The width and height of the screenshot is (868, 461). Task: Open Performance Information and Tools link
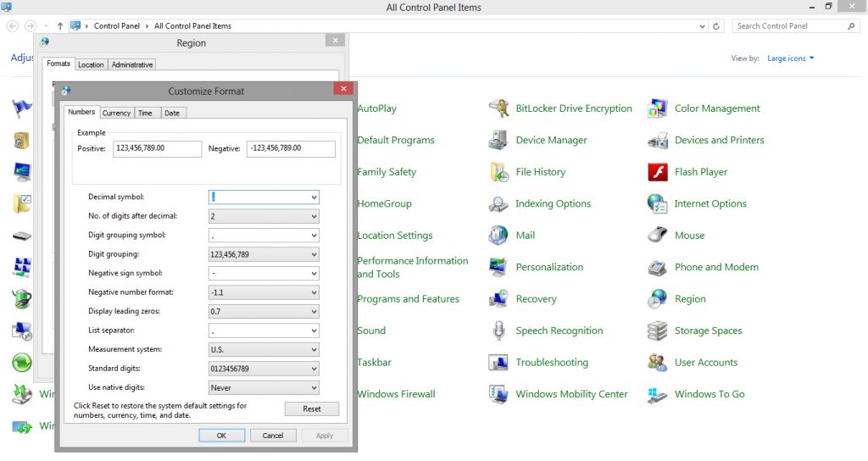point(413,267)
